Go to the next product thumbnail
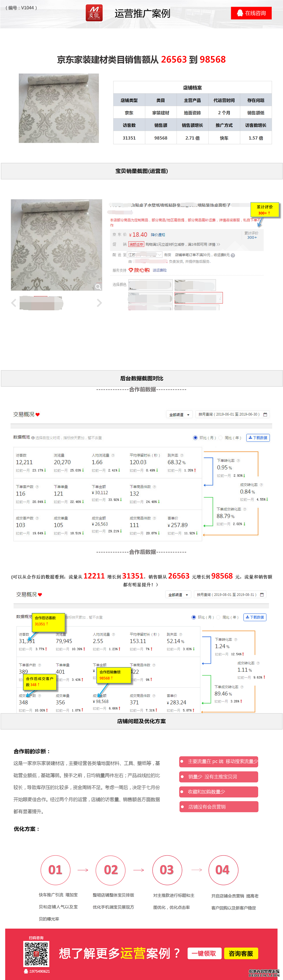The width and height of the screenshot is (283, 980). point(99,303)
